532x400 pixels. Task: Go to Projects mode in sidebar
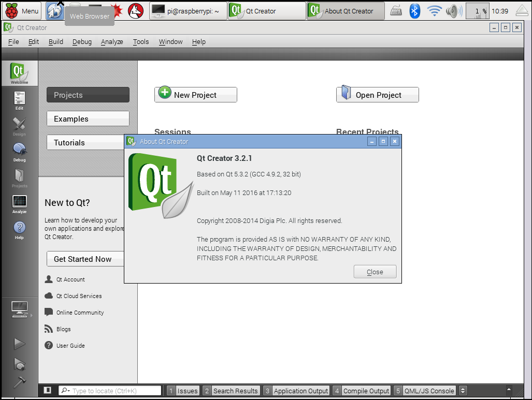click(19, 179)
